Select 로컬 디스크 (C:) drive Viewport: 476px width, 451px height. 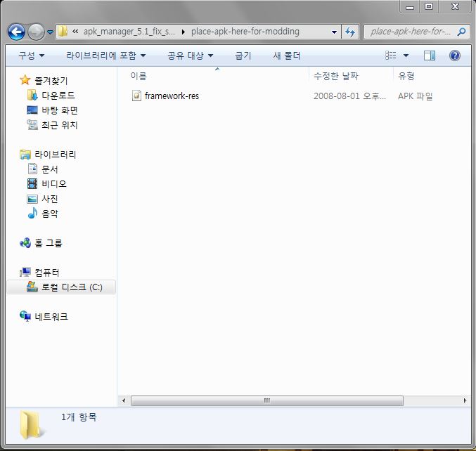(71, 287)
